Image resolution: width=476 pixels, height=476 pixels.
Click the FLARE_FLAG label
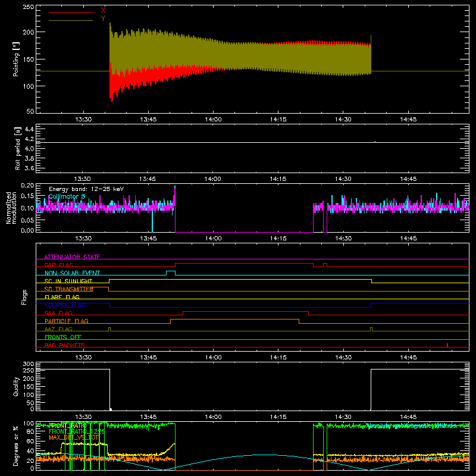click(62, 297)
